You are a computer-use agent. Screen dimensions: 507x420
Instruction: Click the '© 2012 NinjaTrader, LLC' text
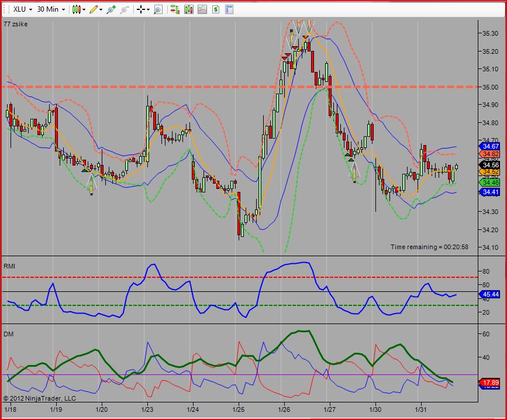pyautogui.click(x=39, y=398)
